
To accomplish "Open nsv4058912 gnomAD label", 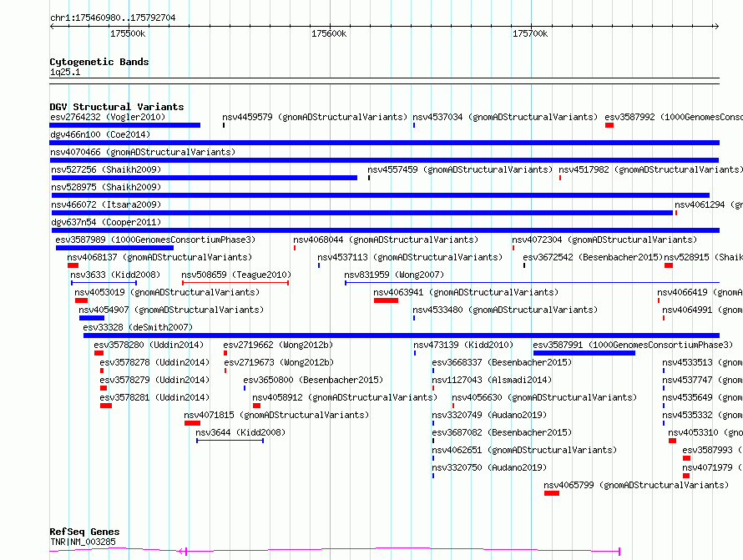I will click(345, 397).
